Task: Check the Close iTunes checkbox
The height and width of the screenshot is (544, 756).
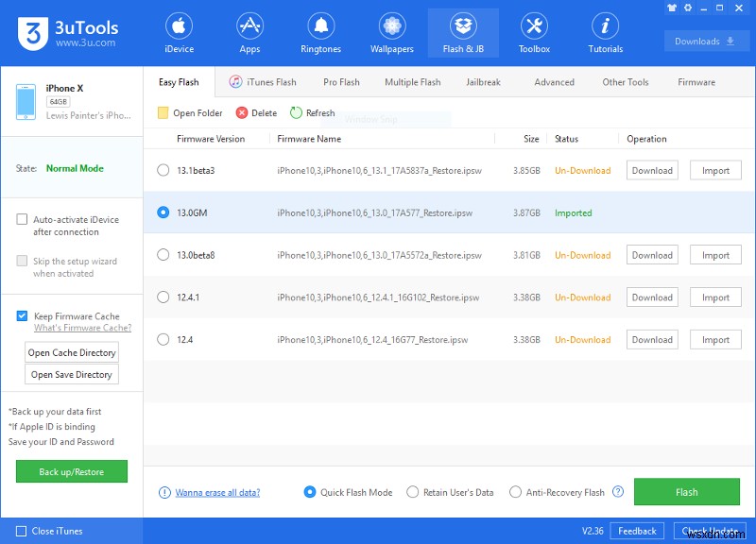Action: [x=21, y=531]
